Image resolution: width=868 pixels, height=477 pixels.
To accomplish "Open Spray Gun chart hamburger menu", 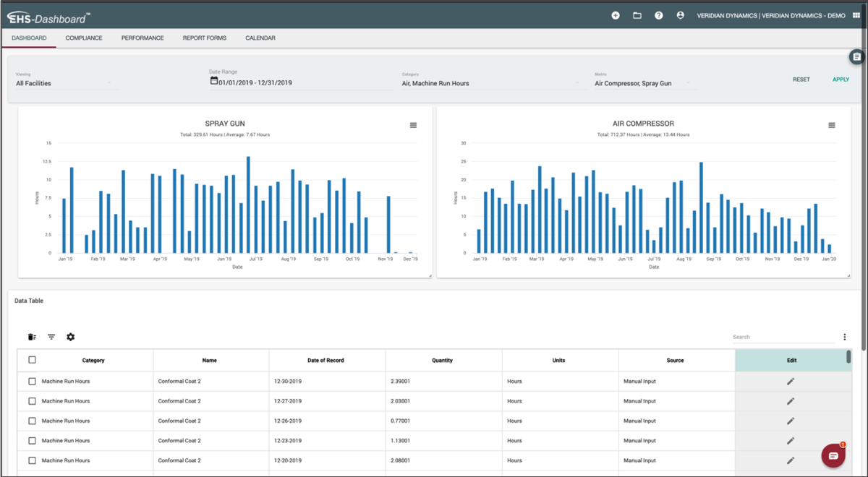I will coord(414,125).
